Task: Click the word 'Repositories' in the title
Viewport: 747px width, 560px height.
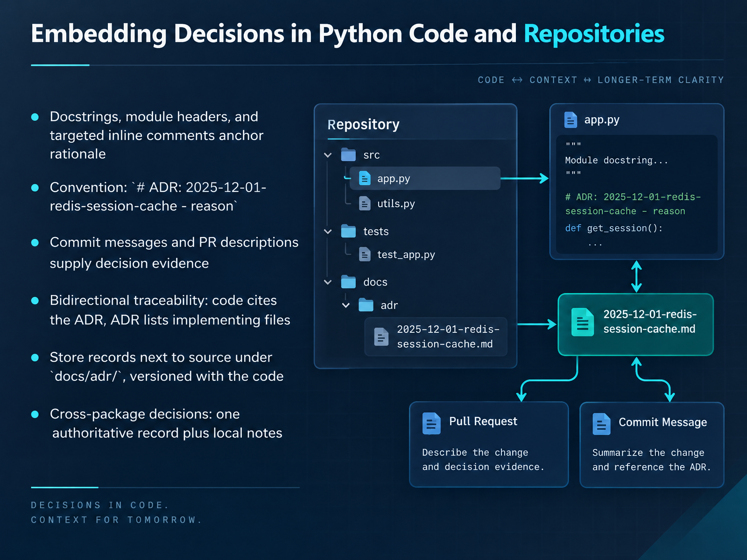Action: pyautogui.click(x=594, y=34)
